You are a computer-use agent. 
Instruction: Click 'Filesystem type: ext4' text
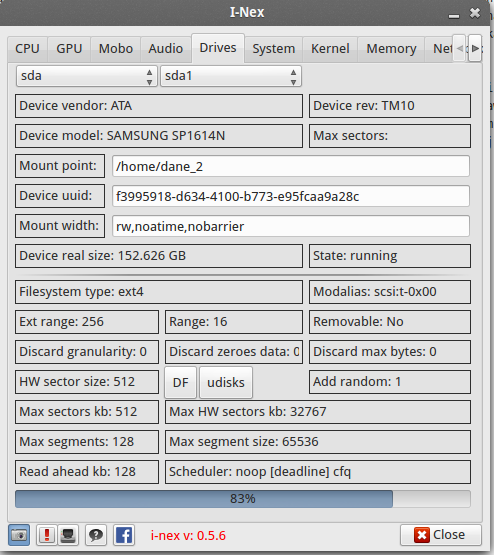coord(81,292)
